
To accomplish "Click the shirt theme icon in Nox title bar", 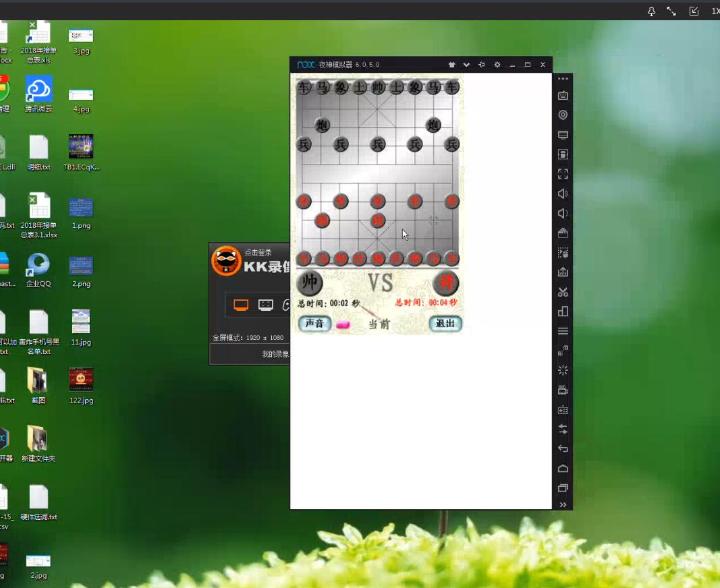I will point(451,65).
